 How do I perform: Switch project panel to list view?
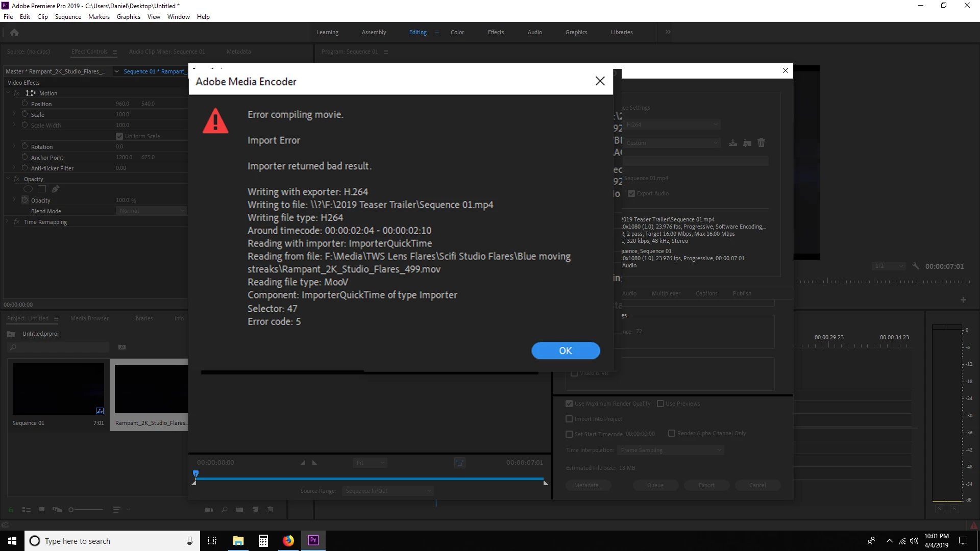point(27,510)
